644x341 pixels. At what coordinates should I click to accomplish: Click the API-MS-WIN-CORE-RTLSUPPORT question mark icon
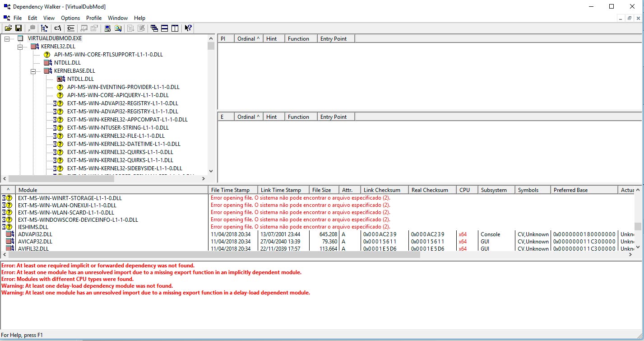click(47, 55)
